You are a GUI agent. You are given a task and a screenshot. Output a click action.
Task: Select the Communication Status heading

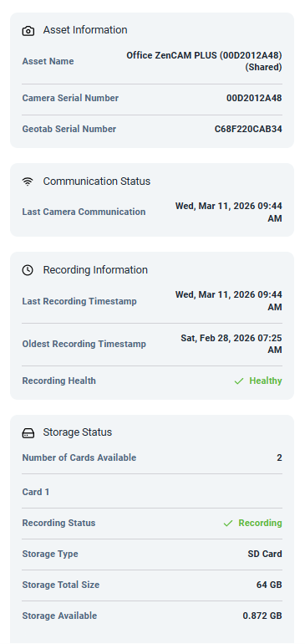(96, 181)
